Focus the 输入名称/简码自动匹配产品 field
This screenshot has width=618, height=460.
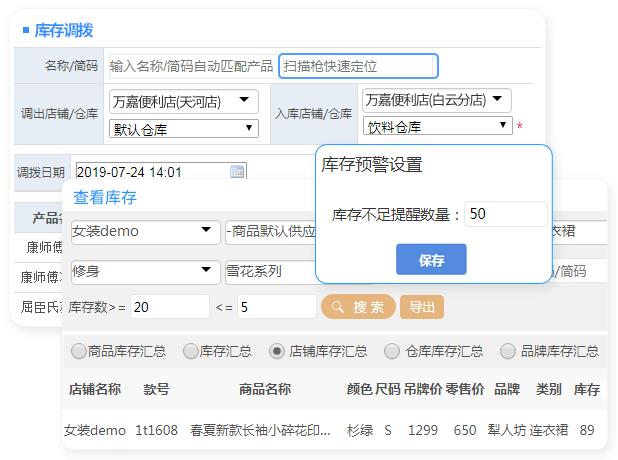pyautogui.click(x=191, y=66)
